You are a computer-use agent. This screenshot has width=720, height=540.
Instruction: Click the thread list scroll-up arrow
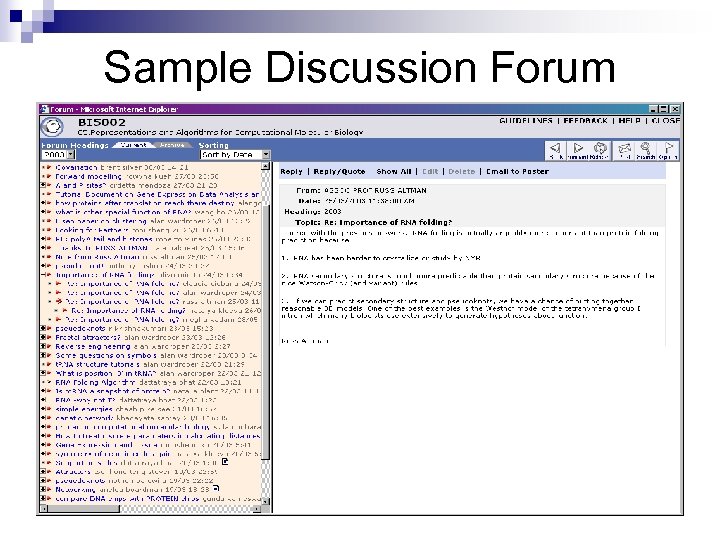[266, 166]
